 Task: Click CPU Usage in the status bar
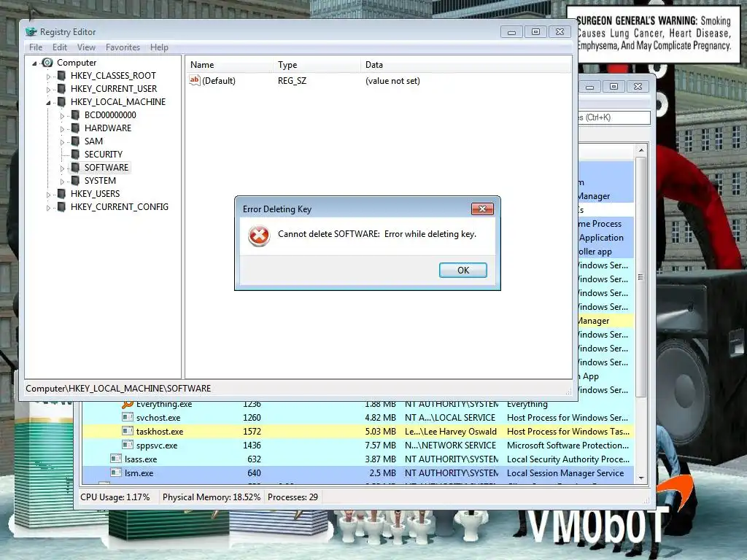(x=115, y=497)
